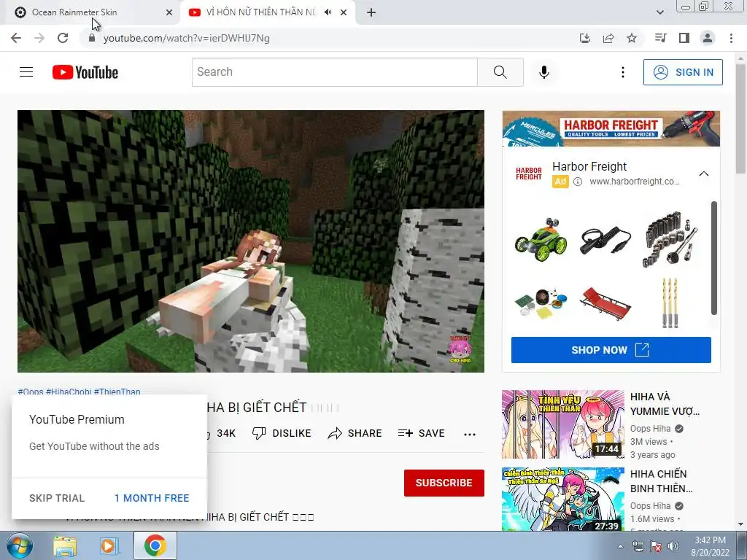Focus the YouTube Search field
The image size is (747, 560).
point(334,72)
